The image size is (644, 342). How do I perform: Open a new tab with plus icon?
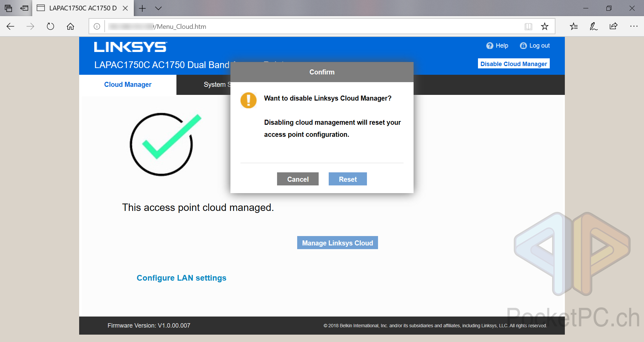[142, 8]
